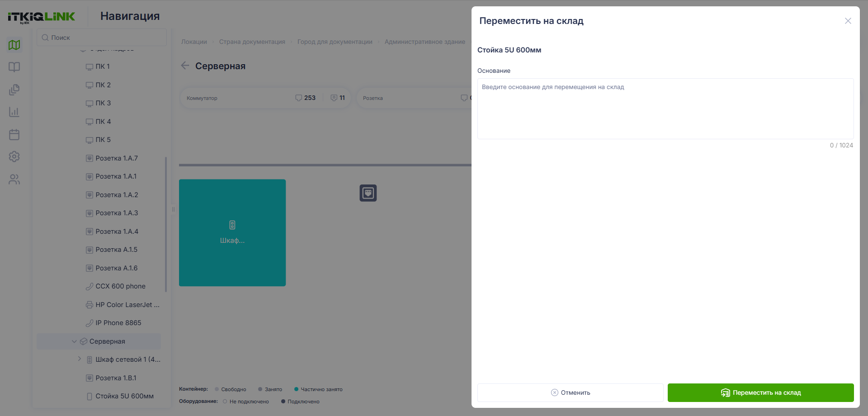
Task: Click the Административное здание breadcrumb
Action: point(425,42)
